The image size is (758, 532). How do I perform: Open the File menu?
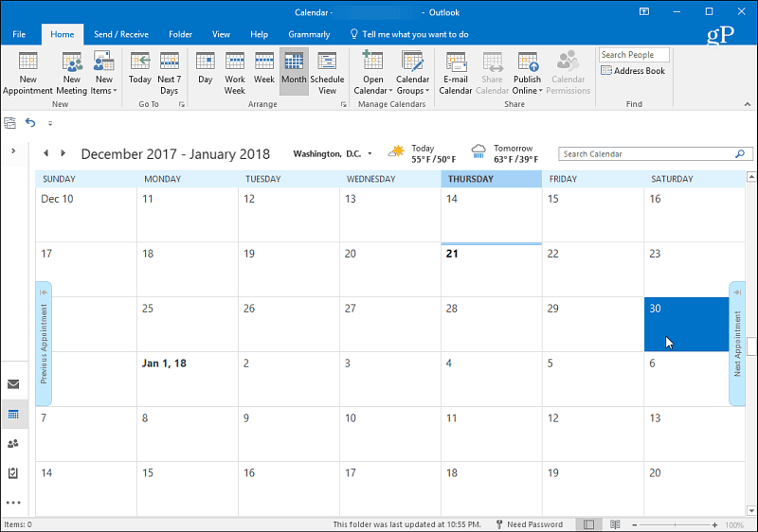(x=19, y=34)
